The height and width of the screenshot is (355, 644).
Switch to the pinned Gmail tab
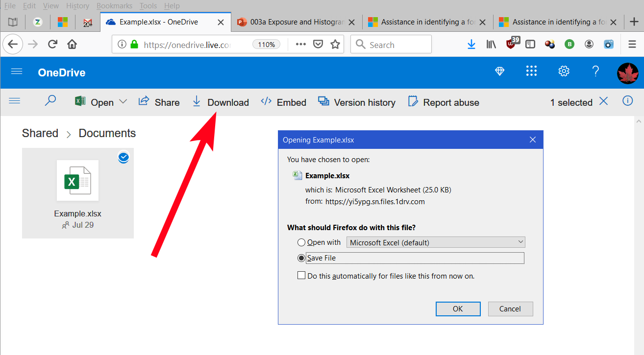[x=88, y=22]
